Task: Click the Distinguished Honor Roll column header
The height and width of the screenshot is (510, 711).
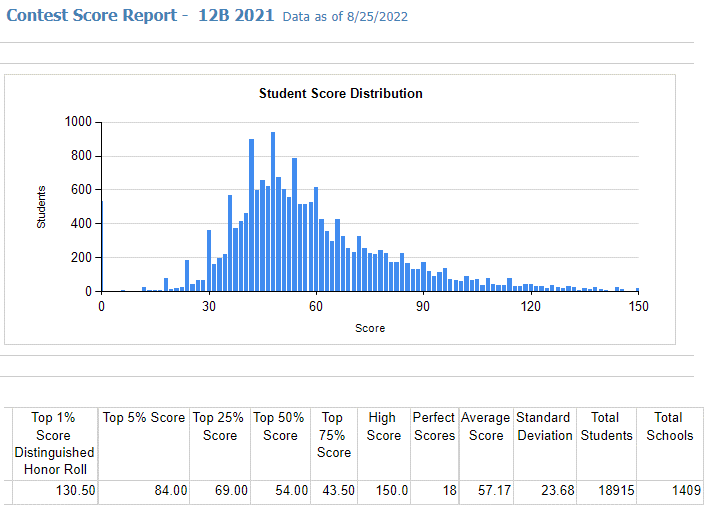Action: (x=53, y=444)
